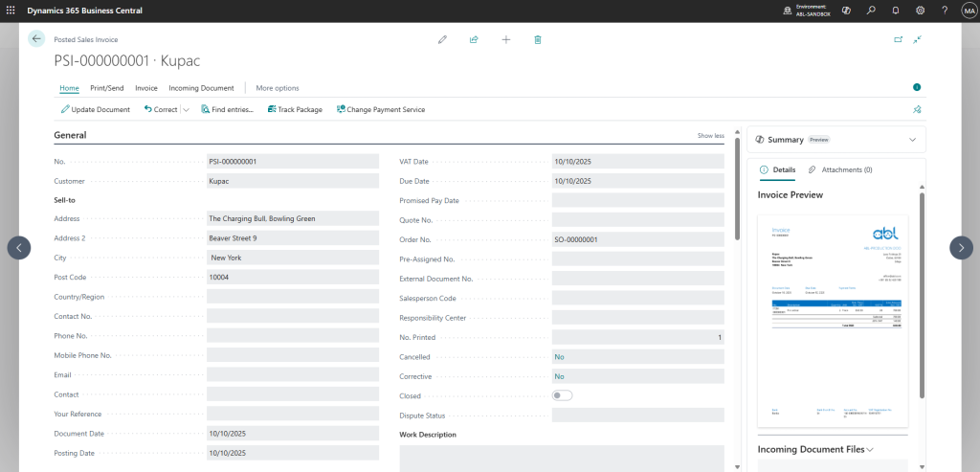Click the Posting Date field

pyautogui.click(x=293, y=453)
